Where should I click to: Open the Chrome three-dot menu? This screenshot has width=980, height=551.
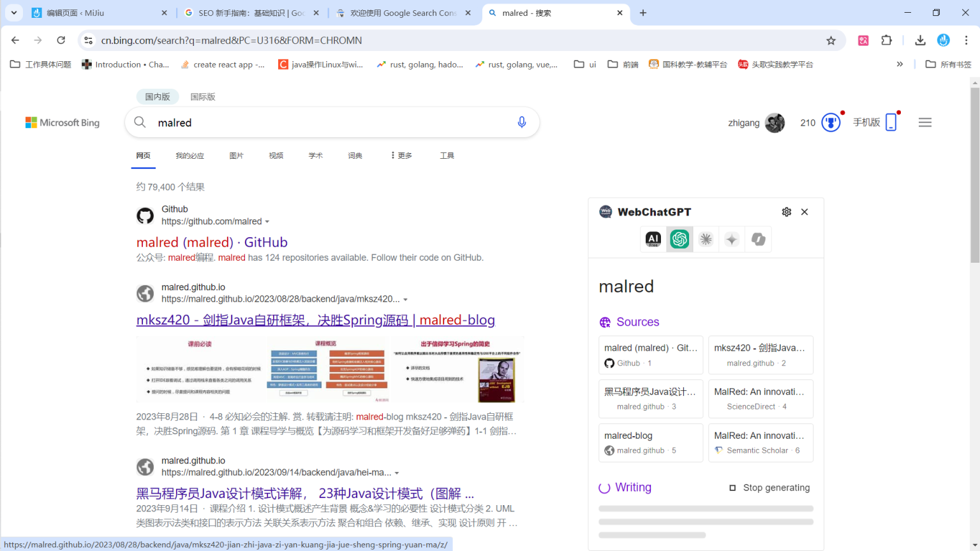[x=967, y=40]
